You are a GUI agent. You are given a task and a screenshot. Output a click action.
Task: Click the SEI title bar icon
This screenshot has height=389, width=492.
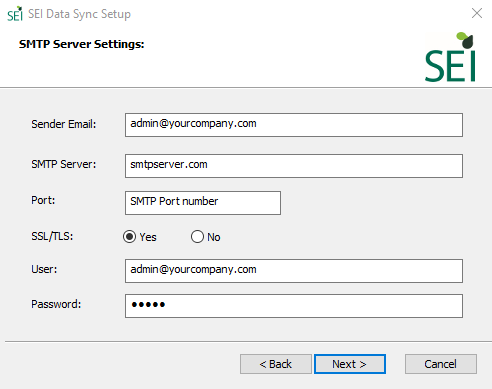pyautogui.click(x=15, y=14)
